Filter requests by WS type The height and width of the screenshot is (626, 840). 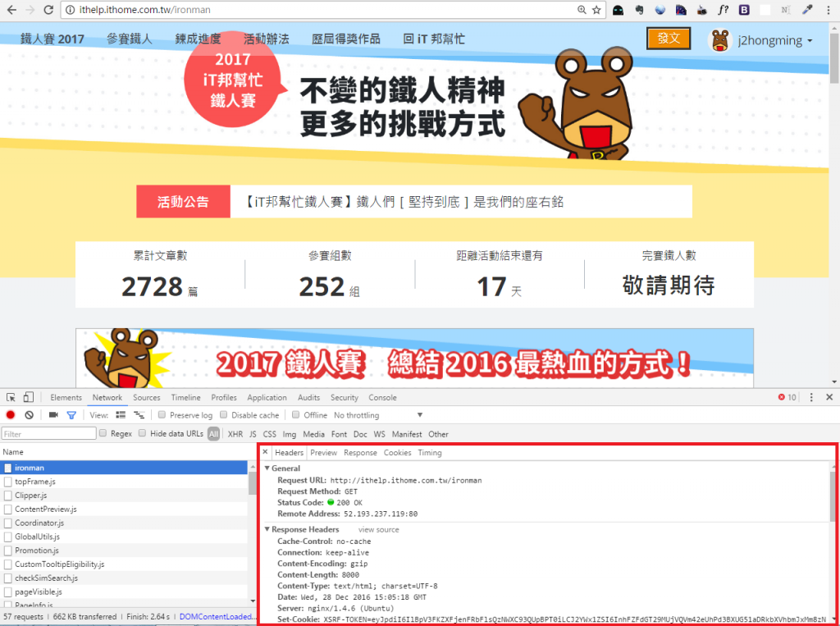tap(379, 434)
